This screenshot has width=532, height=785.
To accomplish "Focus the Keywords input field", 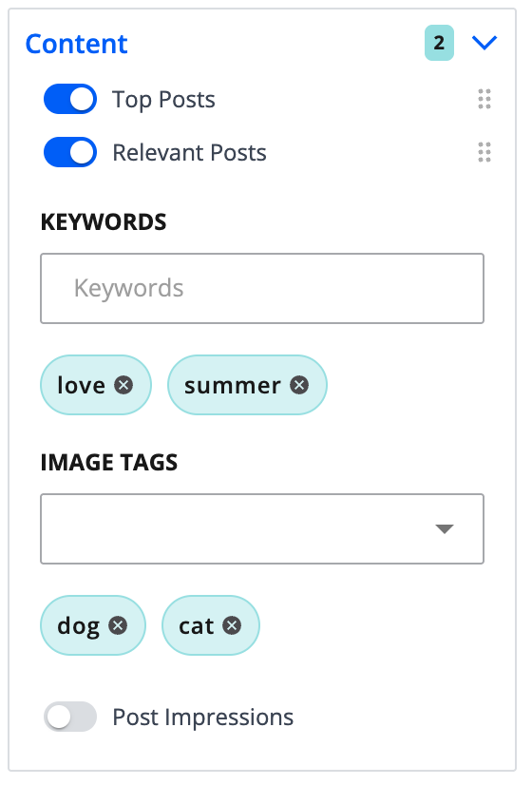I will [x=262, y=288].
